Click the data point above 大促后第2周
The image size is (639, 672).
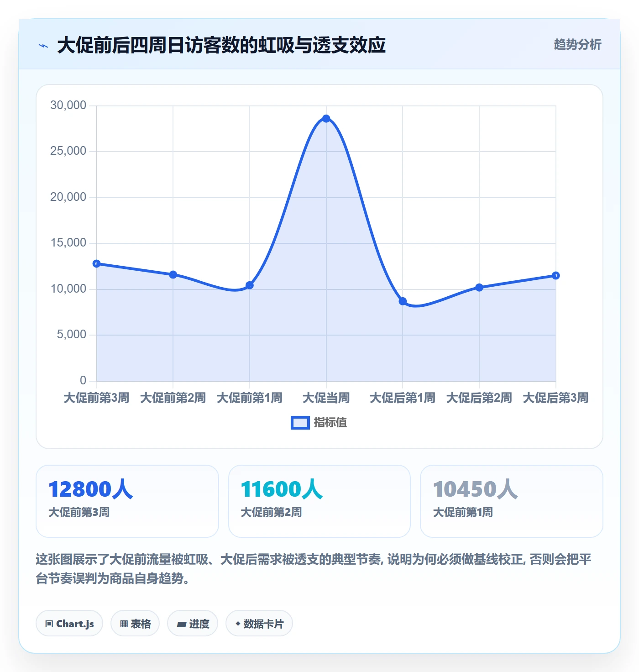(x=479, y=288)
